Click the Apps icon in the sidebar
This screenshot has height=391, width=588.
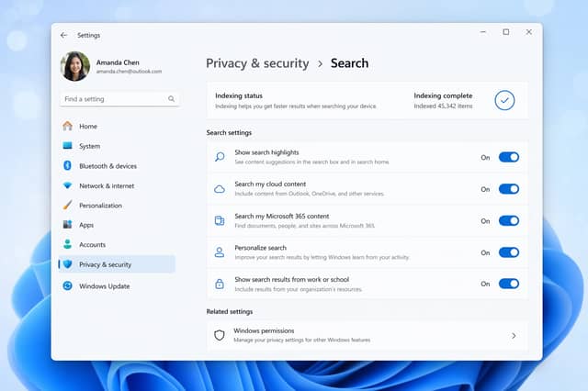click(67, 225)
